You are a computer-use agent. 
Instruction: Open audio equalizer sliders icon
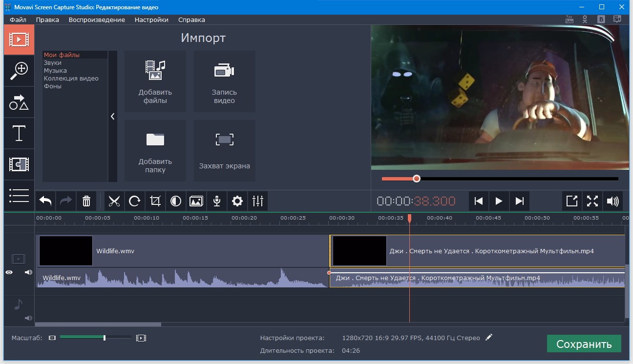click(258, 201)
